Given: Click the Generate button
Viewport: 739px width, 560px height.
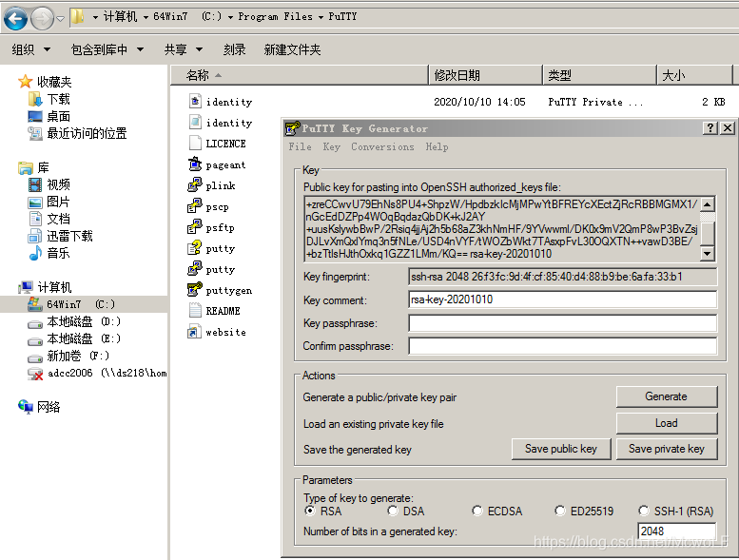Looking at the screenshot, I should tap(667, 396).
